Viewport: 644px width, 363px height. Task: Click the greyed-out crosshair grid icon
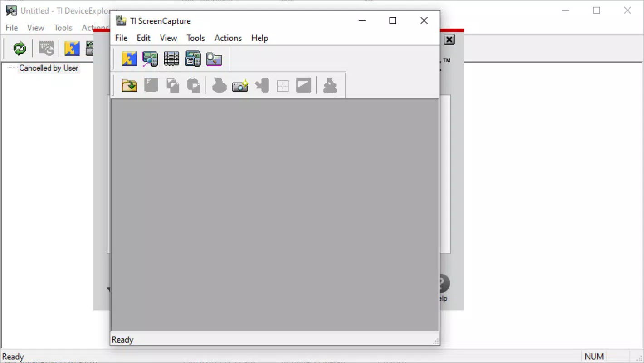tap(283, 85)
